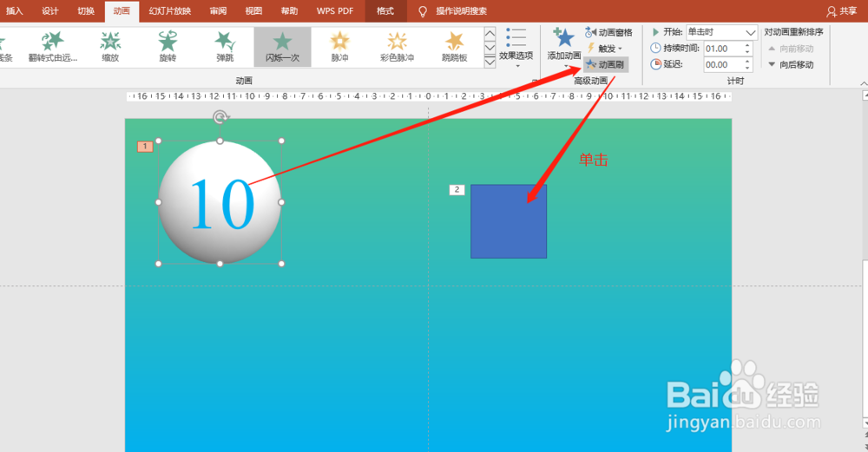Viewport: 868px width, 452px height.
Task: Open the 幻灯片放映 ribbon tab
Action: tap(169, 11)
